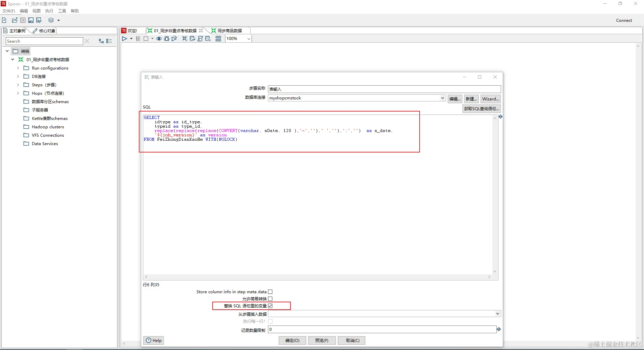Switch to the 同步商品数据 tab

[x=227, y=31]
